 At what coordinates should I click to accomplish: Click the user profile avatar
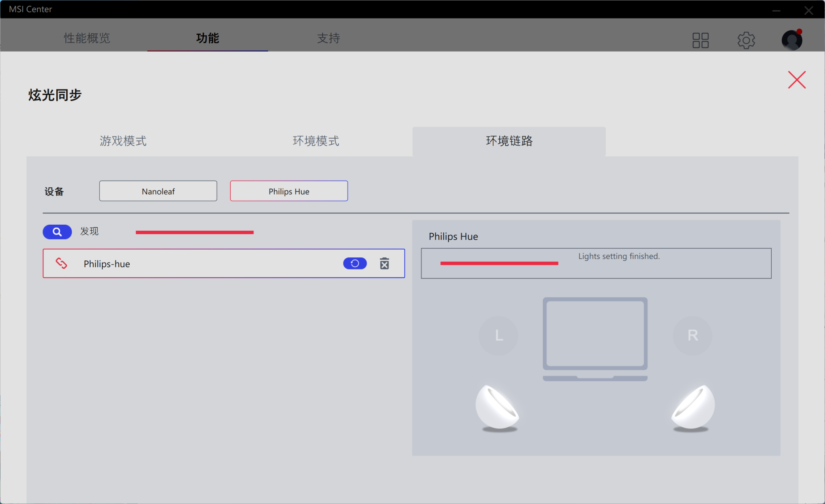point(791,40)
